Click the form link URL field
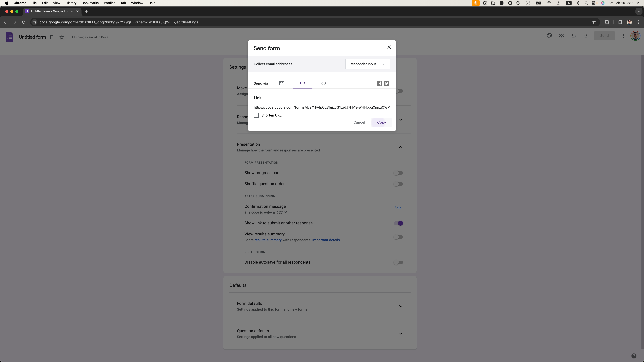 (x=322, y=107)
